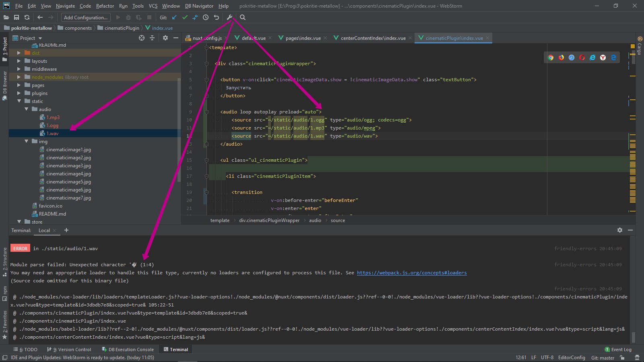Screen dimensions: 644x362
Task: Open preview in Edge browser icon
Action: click(x=613, y=58)
